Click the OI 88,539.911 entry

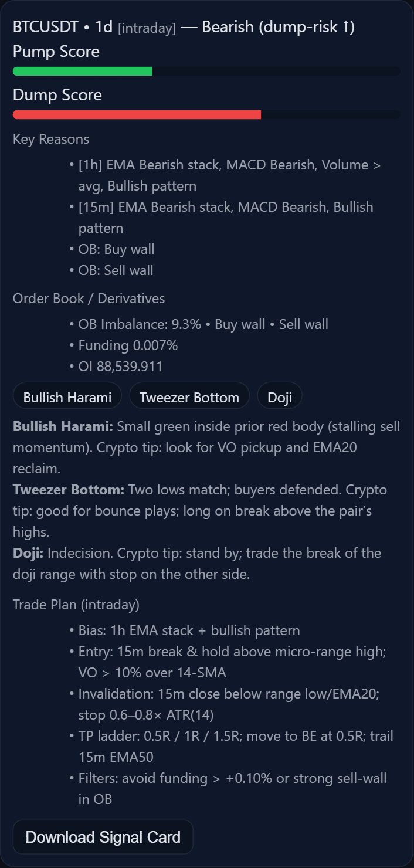(120, 367)
